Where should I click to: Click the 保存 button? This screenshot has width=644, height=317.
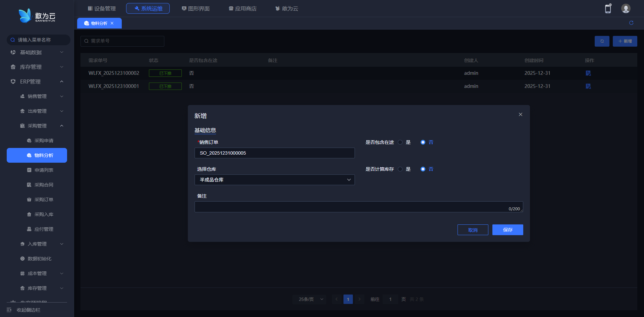[507, 230]
